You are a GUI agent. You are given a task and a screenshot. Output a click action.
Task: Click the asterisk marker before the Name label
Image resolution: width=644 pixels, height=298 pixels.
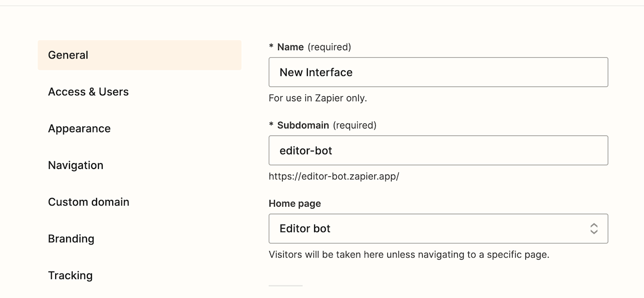[271, 47]
